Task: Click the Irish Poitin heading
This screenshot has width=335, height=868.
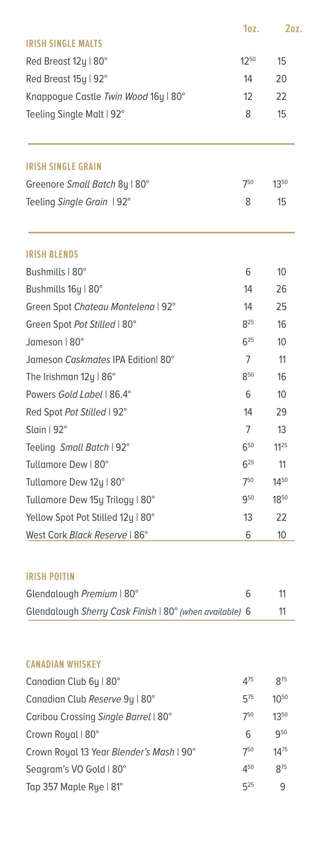Action: tap(51, 577)
